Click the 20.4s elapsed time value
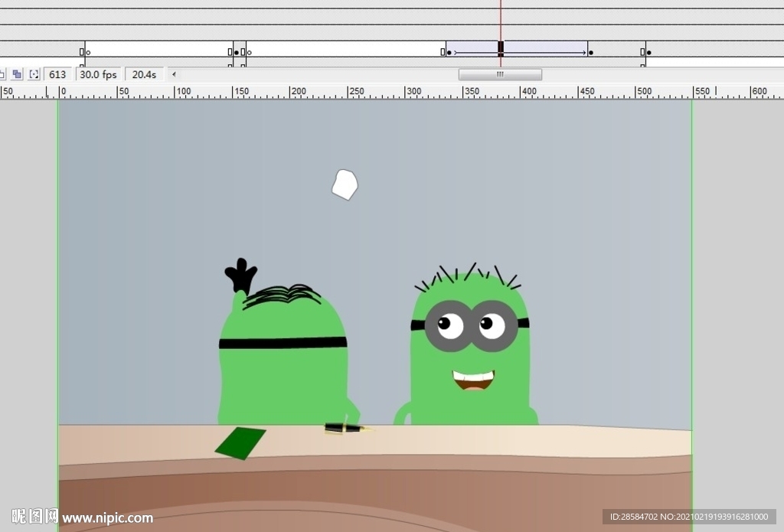 (x=144, y=74)
